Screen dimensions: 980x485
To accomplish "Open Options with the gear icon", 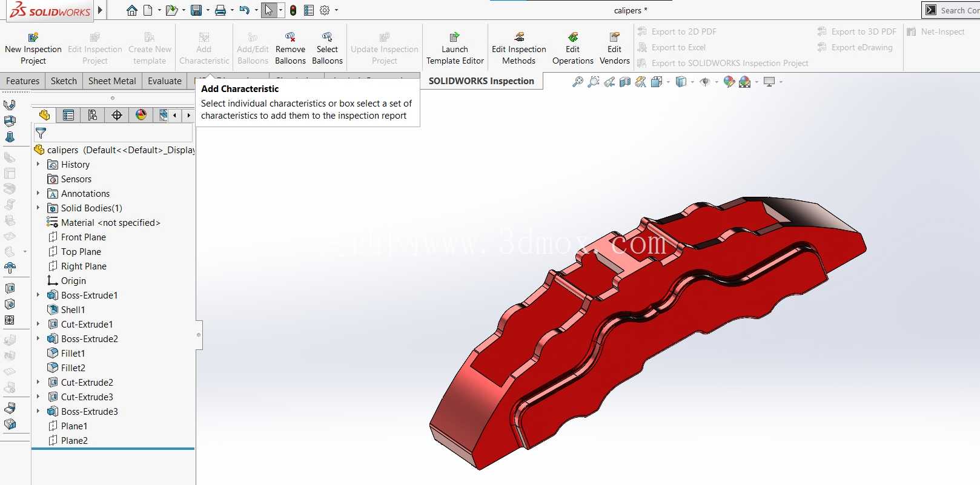I will [325, 10].
